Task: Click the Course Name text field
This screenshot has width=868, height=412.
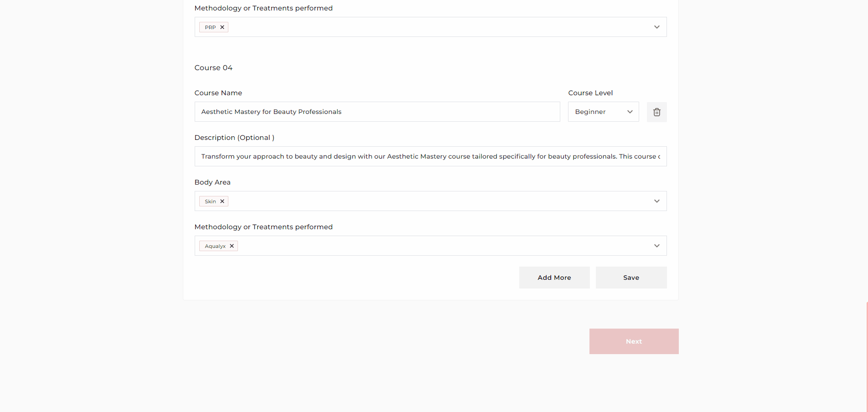Action: [x=377, y=112]
